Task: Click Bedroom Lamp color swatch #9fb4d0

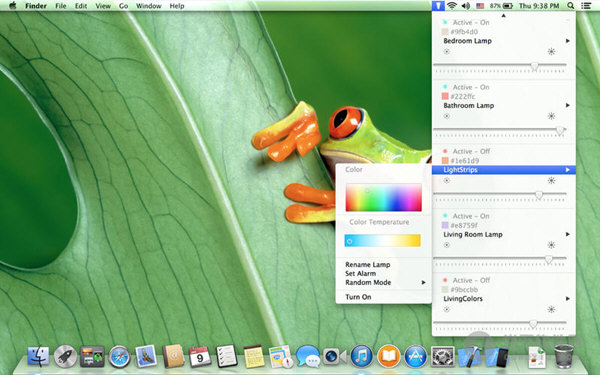Action: (445, 32)
